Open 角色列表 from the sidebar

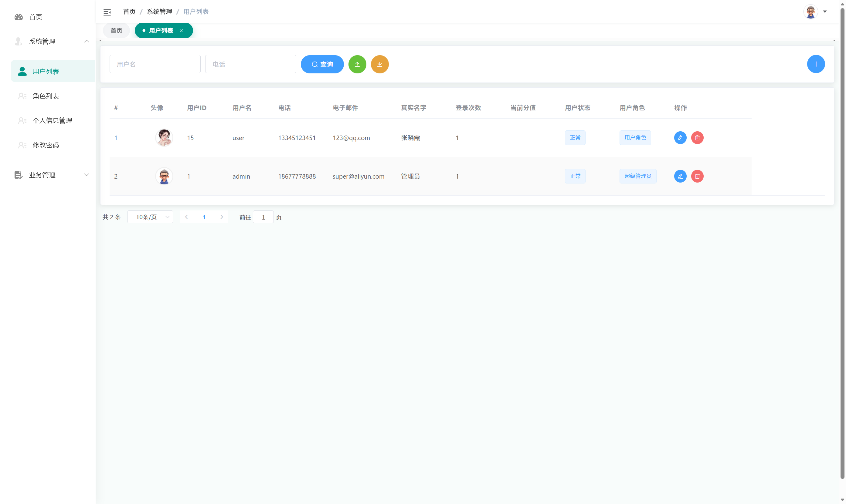[x=46, y=96]
